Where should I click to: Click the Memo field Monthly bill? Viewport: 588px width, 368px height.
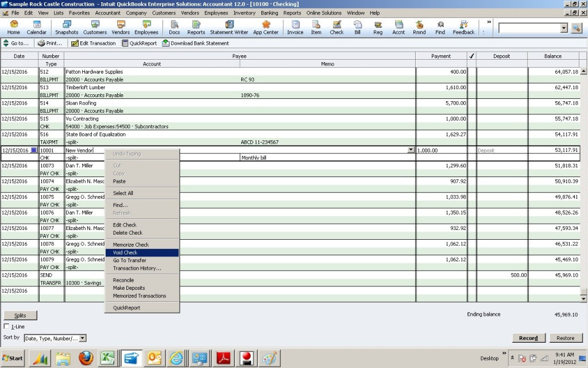[327, 158]
